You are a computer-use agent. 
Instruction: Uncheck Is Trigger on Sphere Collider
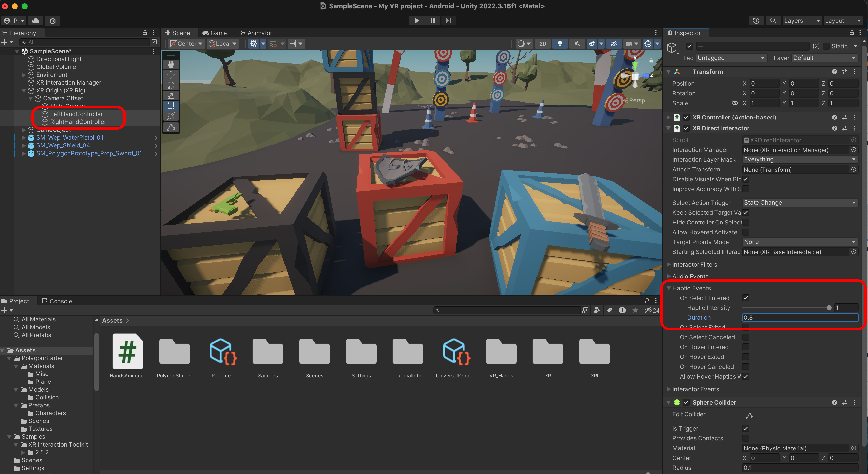745,429
